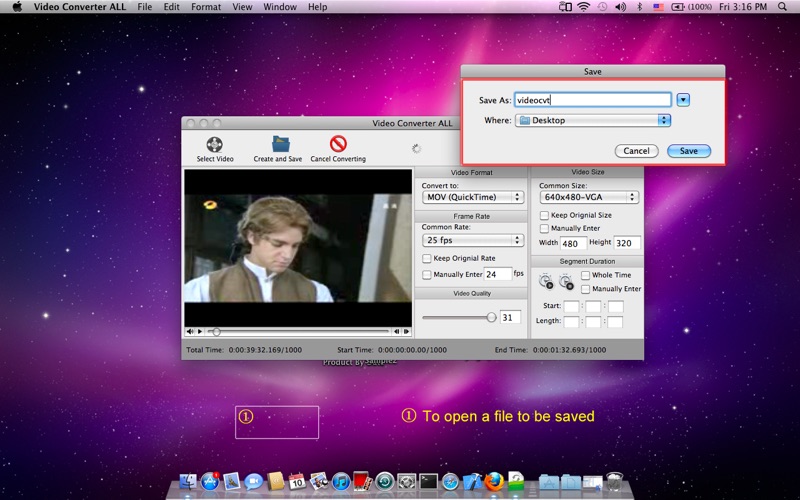Click the video playback position slider

[216, 332]
